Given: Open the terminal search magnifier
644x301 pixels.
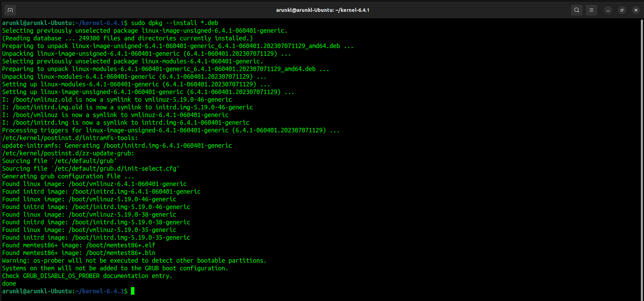Looking at the screenshot, I should click(x=577, y=10).
